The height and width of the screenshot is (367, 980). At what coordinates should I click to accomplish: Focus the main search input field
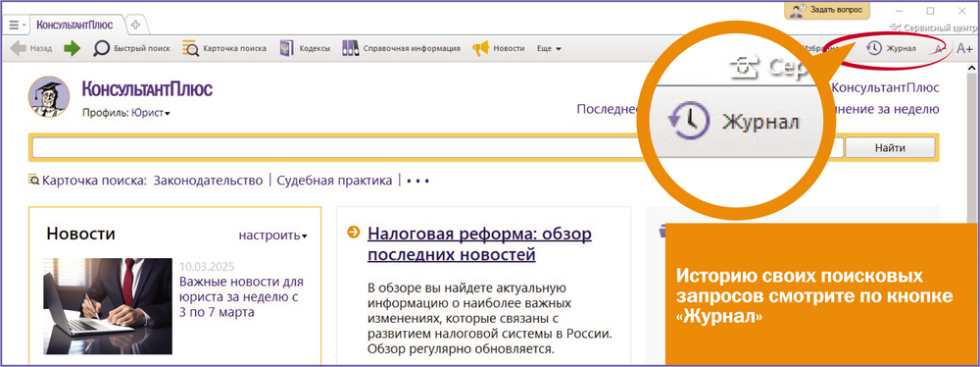[x=438, y=148]
